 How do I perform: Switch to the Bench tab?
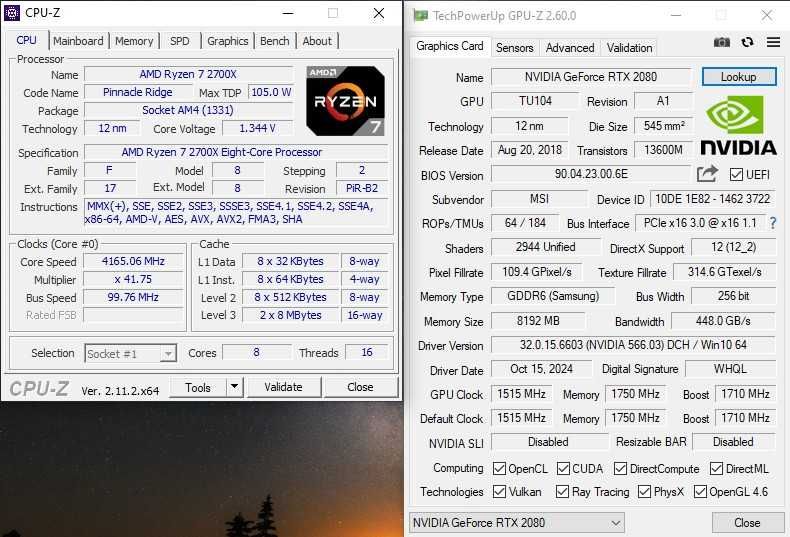[275, 41]
